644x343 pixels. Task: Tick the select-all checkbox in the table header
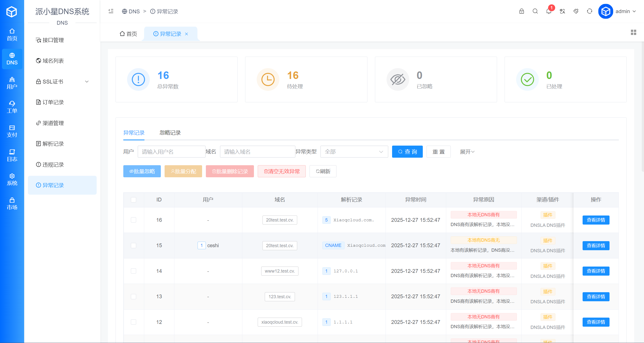(x=133, y=200)
